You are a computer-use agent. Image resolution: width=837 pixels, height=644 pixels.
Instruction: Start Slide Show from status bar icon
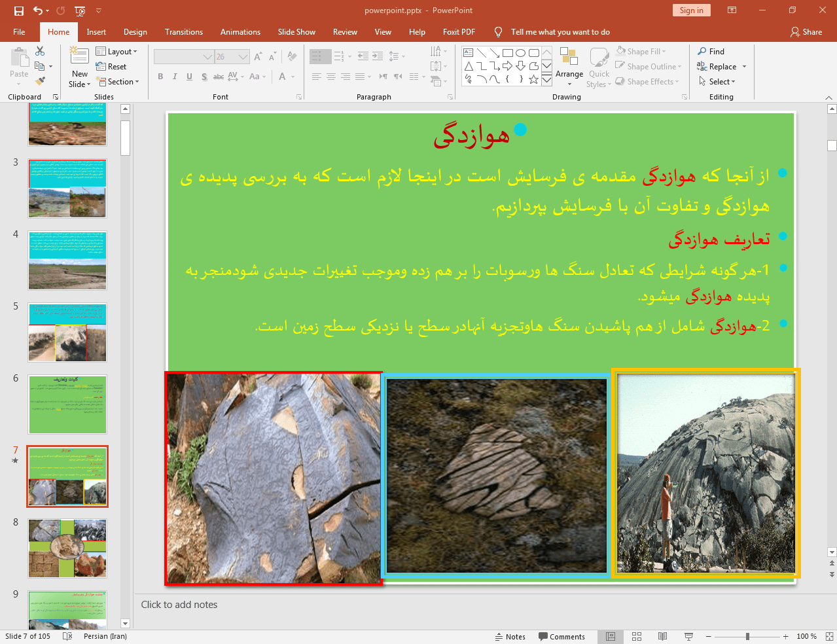688,636
